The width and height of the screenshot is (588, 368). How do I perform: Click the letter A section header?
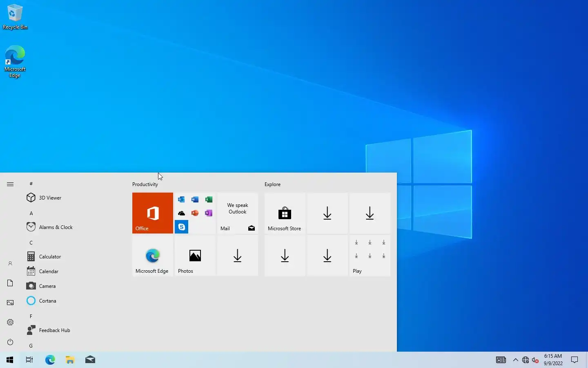[x=31, y=213]
